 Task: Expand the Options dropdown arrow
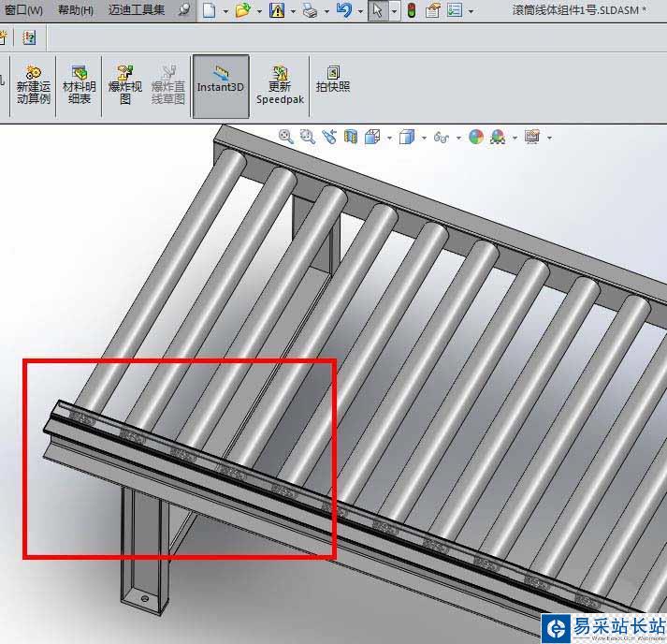[471, 11]
